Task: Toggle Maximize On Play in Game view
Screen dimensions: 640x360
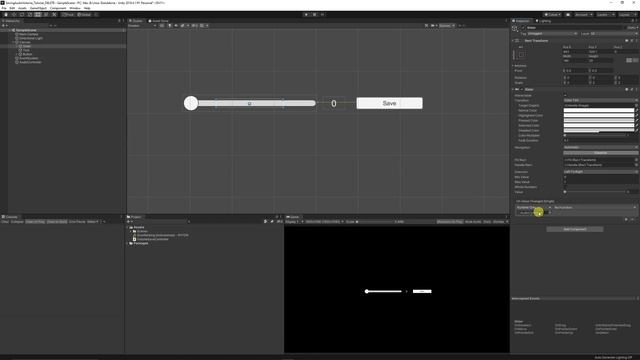Action: tap(450, 222)
